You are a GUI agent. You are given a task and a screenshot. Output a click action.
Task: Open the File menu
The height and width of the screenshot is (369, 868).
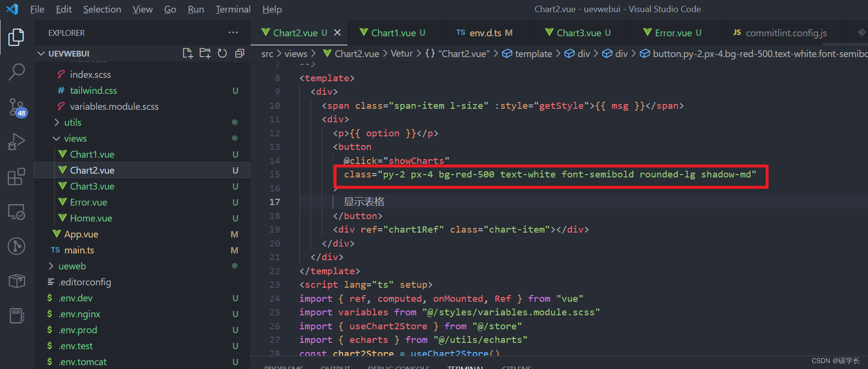click(37, 9)
